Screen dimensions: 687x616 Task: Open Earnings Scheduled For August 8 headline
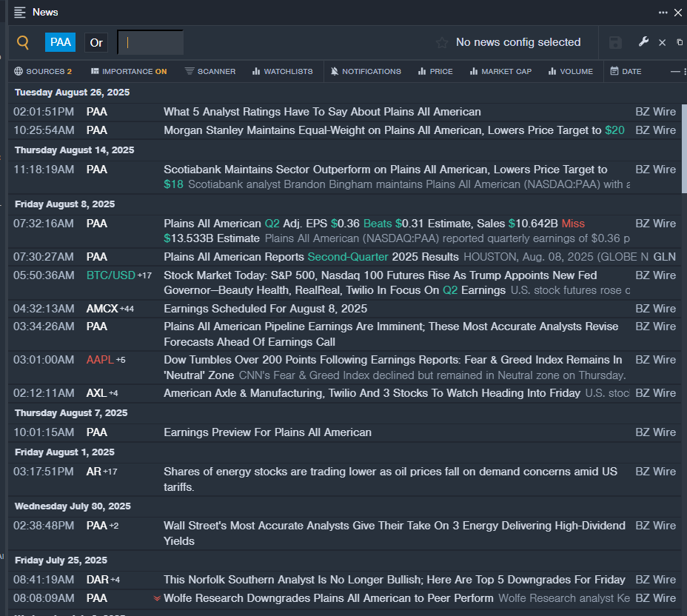click(266, 309)
